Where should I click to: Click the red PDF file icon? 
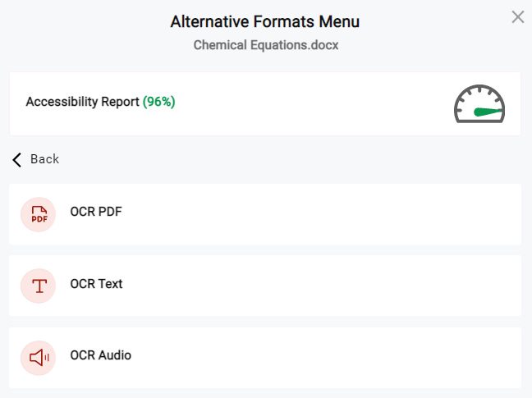39,214
